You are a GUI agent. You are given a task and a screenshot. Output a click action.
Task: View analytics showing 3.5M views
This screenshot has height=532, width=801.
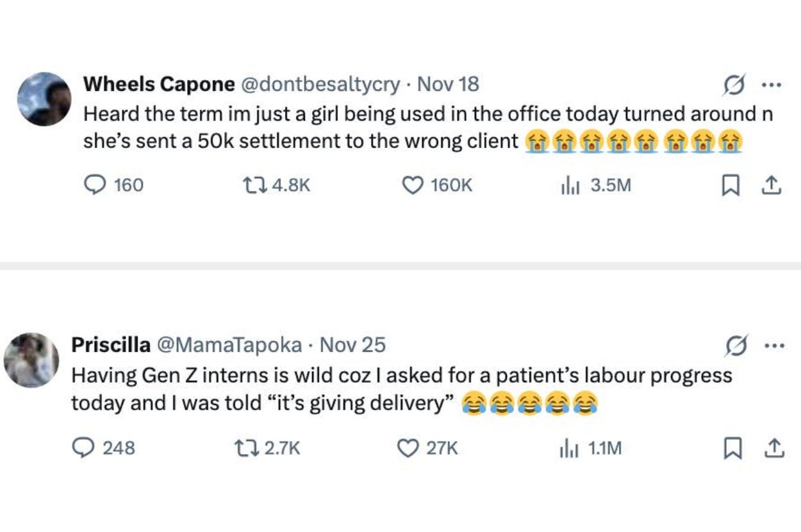(x=569, y=185)
